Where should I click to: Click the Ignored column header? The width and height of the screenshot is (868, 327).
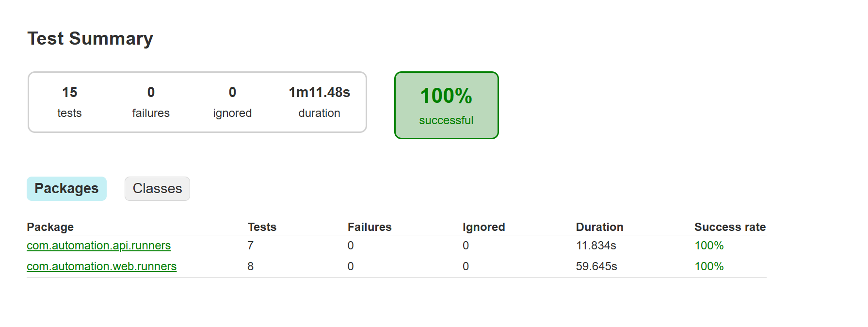483,227
